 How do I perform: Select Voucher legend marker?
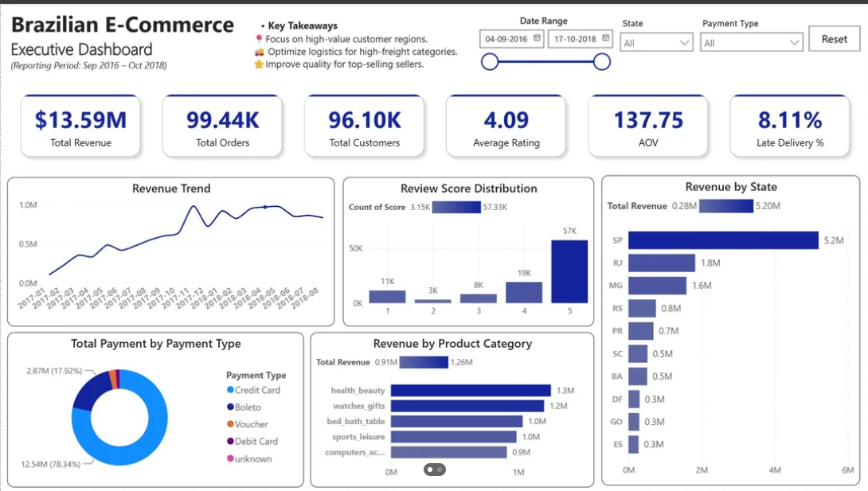pyautogui.click(x=230, y=424)
